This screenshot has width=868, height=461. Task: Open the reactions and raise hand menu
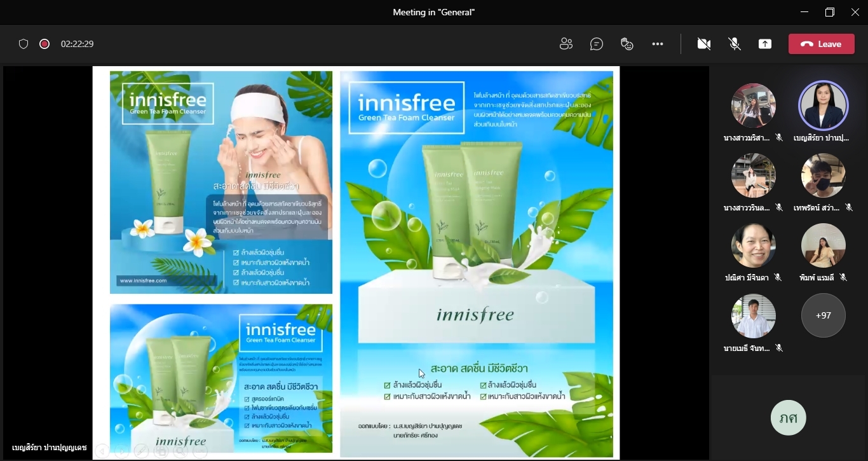[627, 44]
